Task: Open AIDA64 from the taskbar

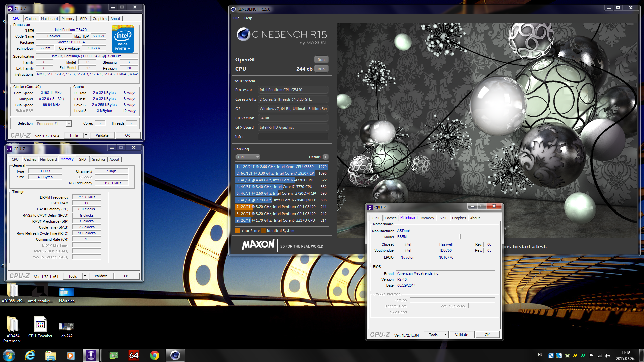Action: coord(134,355)
